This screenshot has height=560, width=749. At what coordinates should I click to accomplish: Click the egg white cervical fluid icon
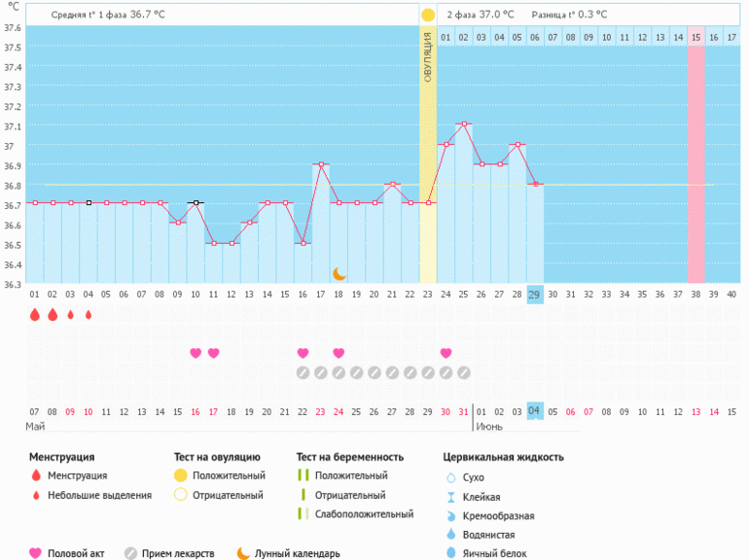point(450,553)
